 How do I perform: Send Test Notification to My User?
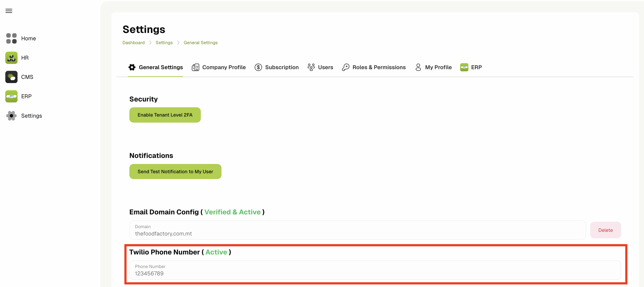(x=175, y=171)
